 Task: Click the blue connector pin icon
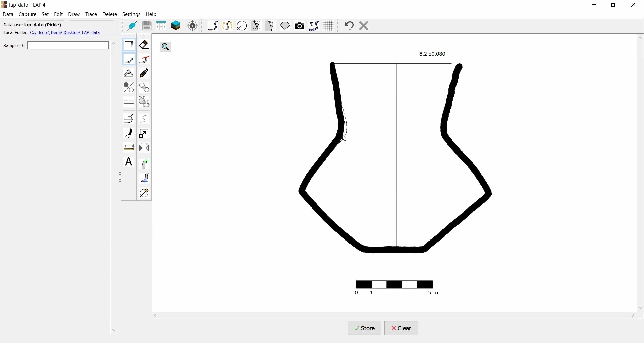tap(132, 26)
